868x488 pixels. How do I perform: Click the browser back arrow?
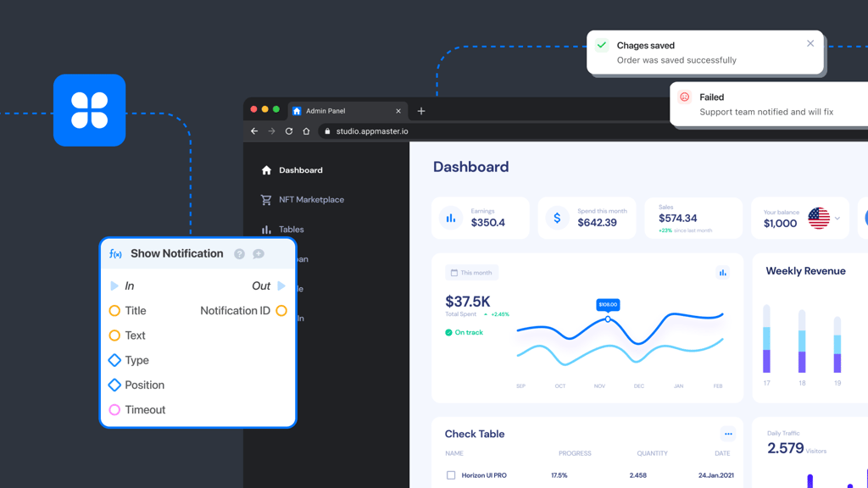(x=254, y=131)
